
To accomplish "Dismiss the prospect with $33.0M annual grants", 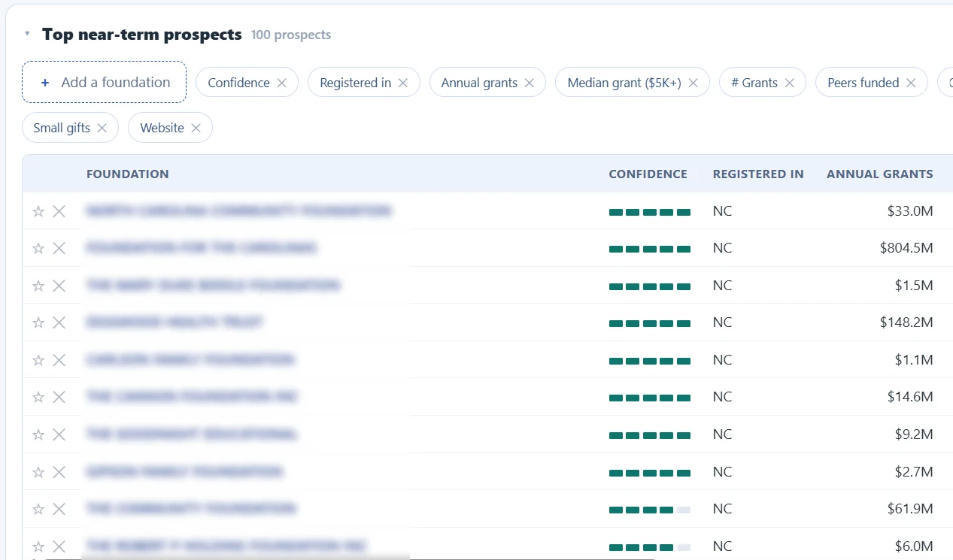I will coord(59,211).
